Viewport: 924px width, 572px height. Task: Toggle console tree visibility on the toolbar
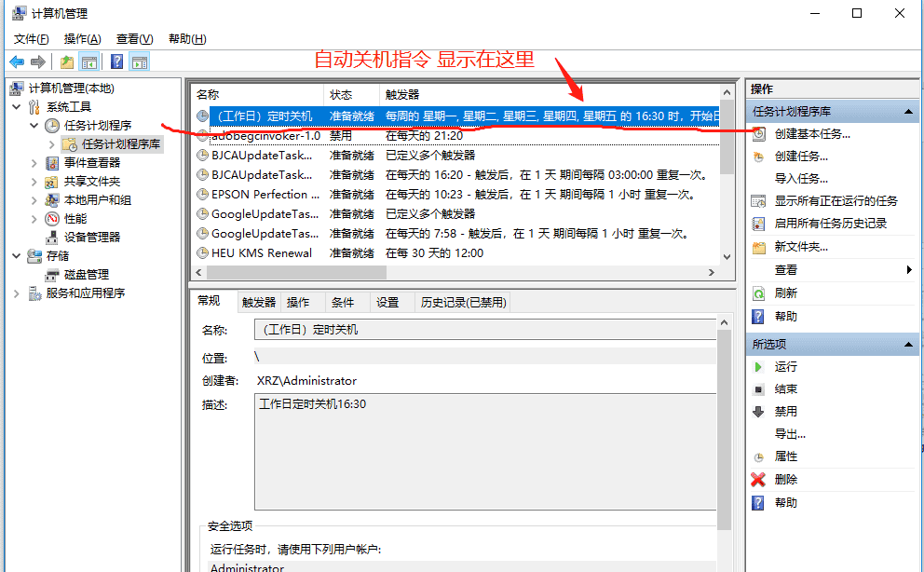[x=89, y=61]
